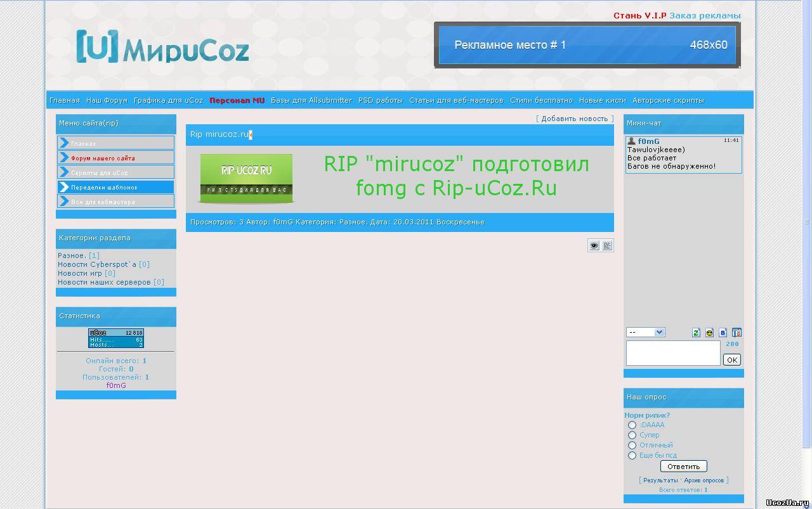812x509 pixels.
Task: Click the МируCoz site logo
Action: click(x=162, y=47)
